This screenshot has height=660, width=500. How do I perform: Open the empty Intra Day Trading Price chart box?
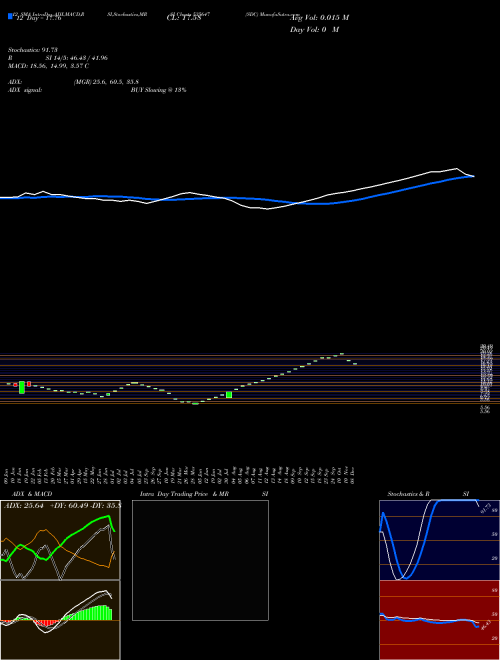[x=200, y=560]
